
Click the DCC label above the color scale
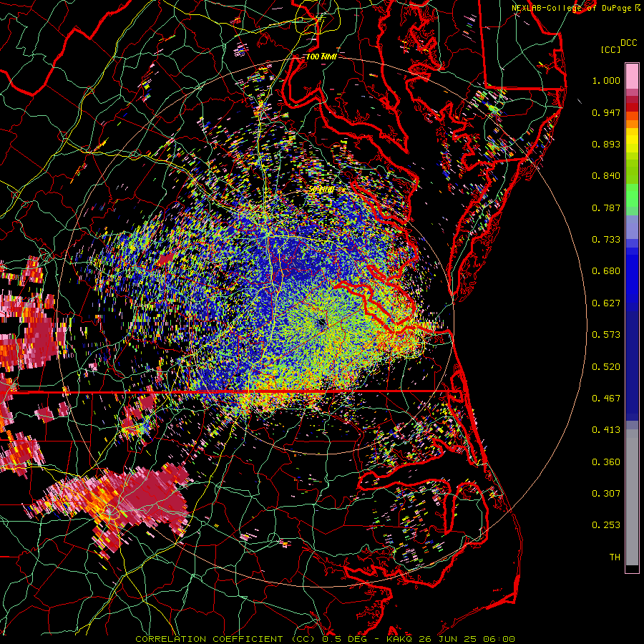tap(628, 43)
